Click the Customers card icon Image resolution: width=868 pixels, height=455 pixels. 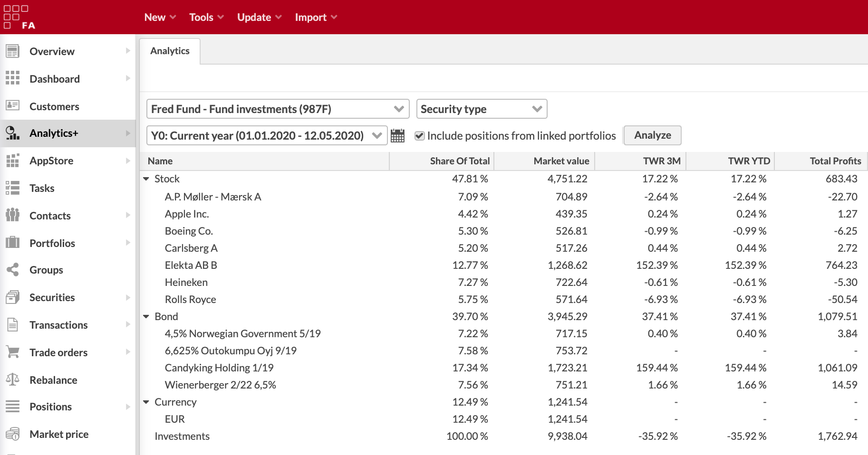pos(13,105)
